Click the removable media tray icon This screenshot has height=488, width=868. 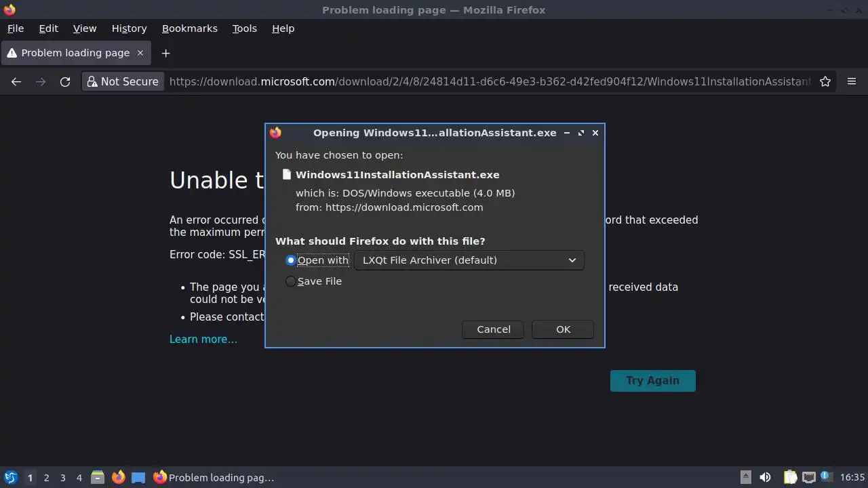[x=745, y=477]
